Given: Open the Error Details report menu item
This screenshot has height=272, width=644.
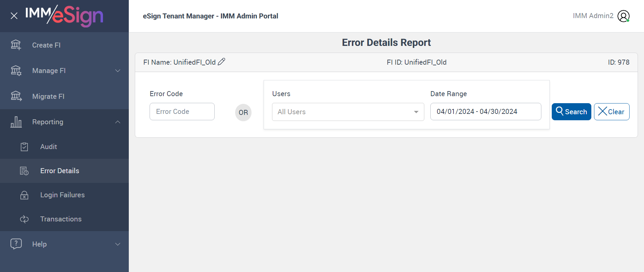Looking at the screenshot, I should point(60,171).
